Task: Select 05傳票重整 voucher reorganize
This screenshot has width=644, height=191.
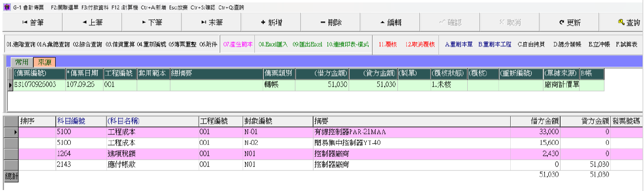Action: tap(182, 44)
